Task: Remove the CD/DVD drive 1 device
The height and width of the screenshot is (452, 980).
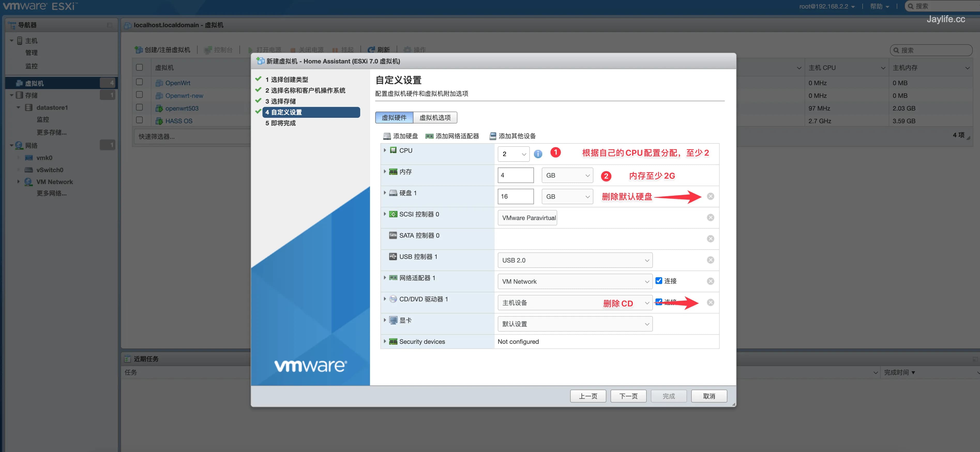Action: point(710,302)
